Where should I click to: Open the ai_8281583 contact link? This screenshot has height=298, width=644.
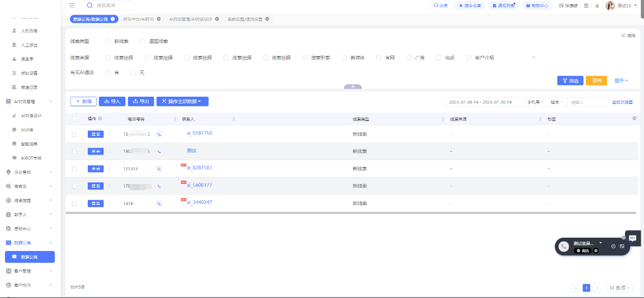click(199, 168)
